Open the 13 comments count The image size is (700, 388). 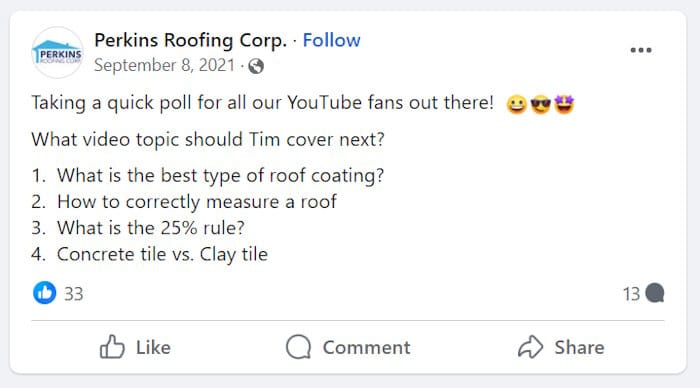[x=631, y=294]
